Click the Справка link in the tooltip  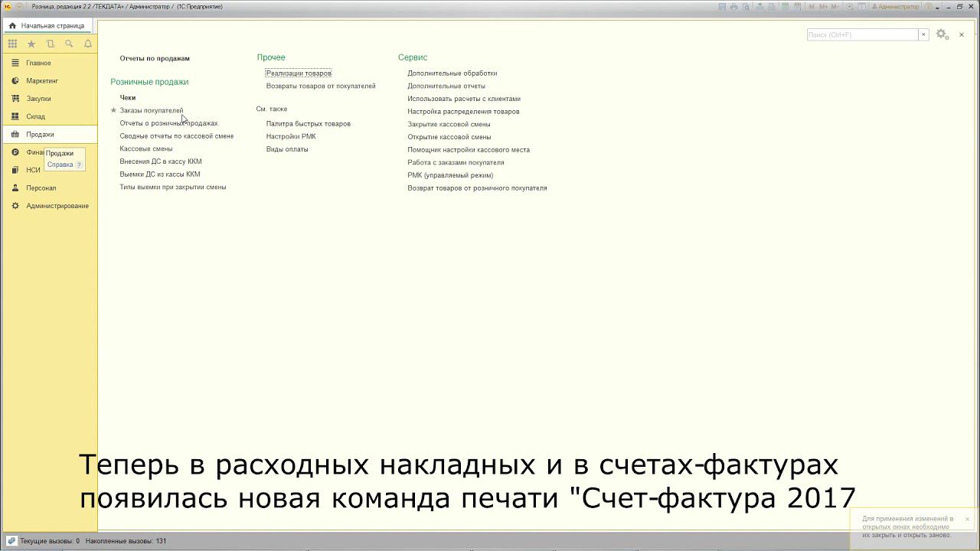coord(60,165)
